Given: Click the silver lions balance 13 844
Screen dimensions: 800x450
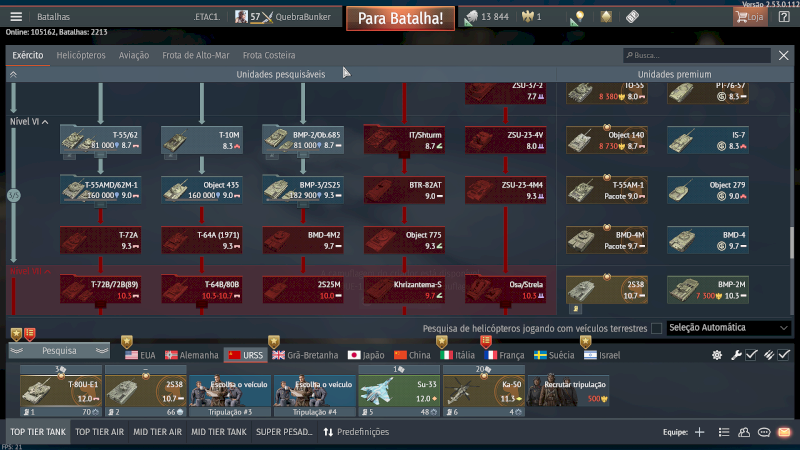Looking at the screenshot, I should 487,17.
